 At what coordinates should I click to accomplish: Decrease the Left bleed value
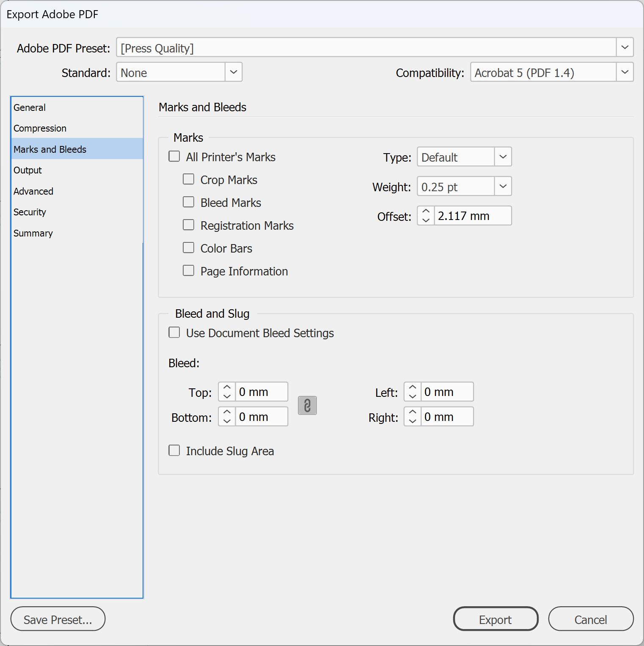click(x=413, y=396)
